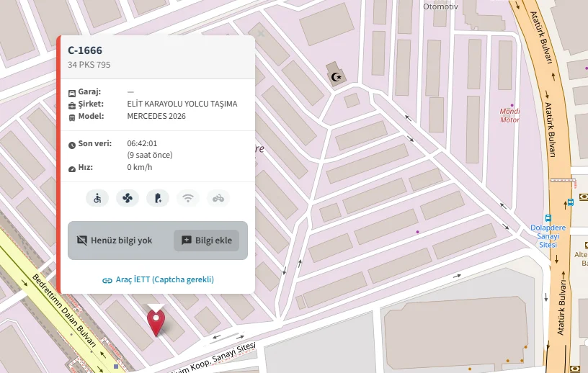Click the speedometer icon beside Hız
The width and height of the screenshot is (588, 373).
tap(72, 168)
